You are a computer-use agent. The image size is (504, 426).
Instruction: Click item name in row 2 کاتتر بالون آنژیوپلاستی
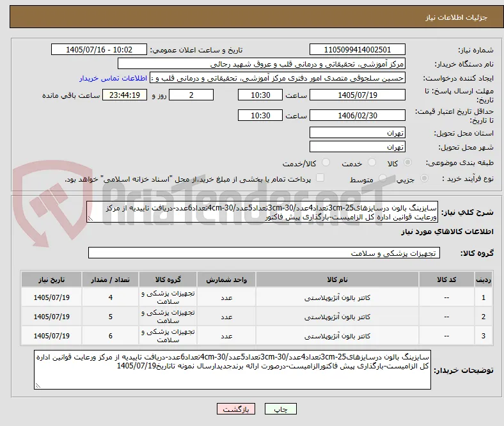(337, 317)
